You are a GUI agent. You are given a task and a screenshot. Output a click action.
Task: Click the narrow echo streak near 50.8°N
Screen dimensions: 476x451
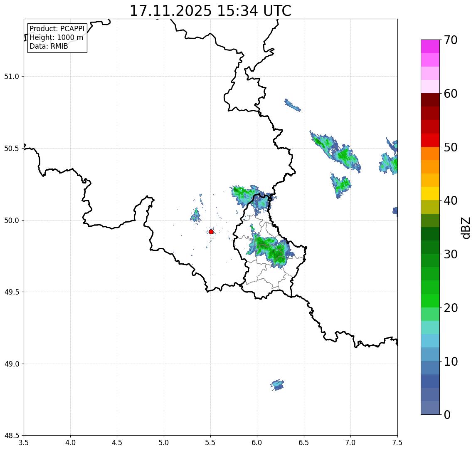(x=293, y=105)
